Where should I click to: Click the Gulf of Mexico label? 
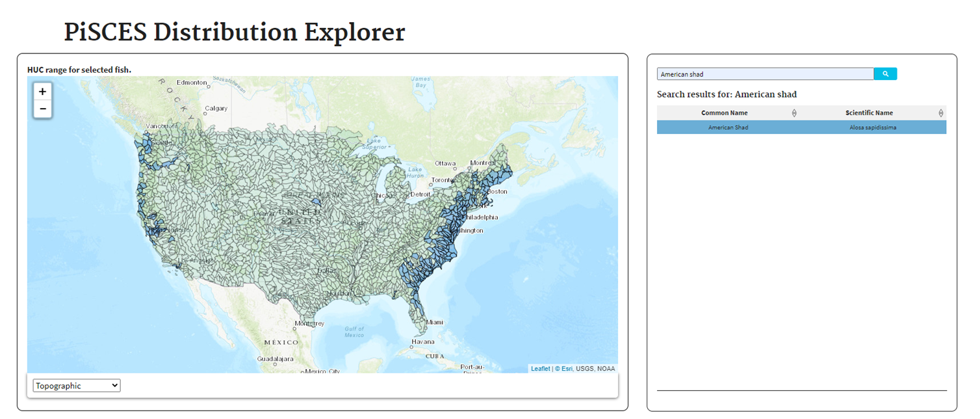[x=355, y=332]
